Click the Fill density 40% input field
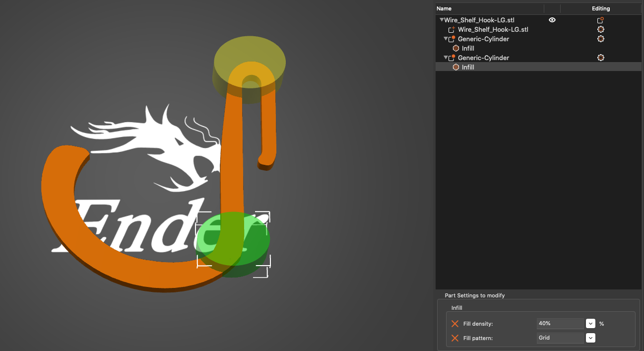This screenshot has width=644, height=351. click(x=560, y=324)
